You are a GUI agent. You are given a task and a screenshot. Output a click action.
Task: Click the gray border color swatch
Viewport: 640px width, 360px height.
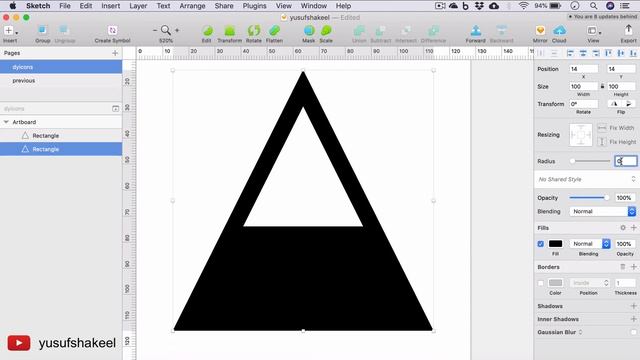[555, 283]
